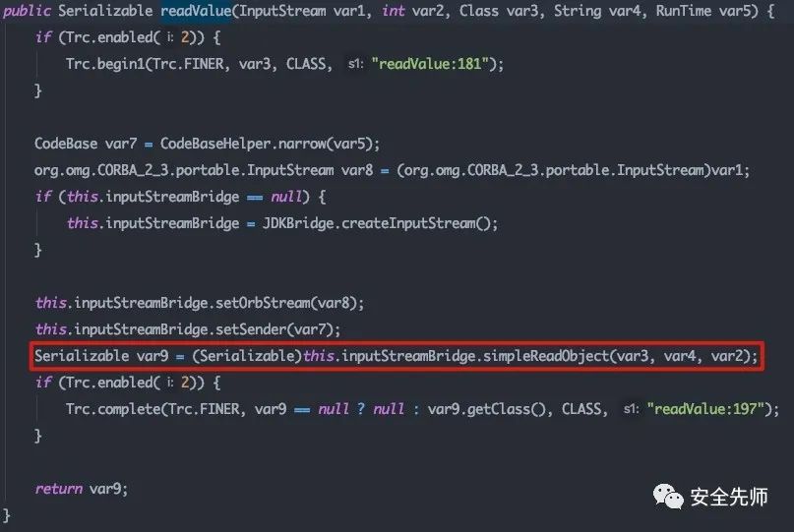Click the simpleReadObject method call

click(x=546, y=356)
